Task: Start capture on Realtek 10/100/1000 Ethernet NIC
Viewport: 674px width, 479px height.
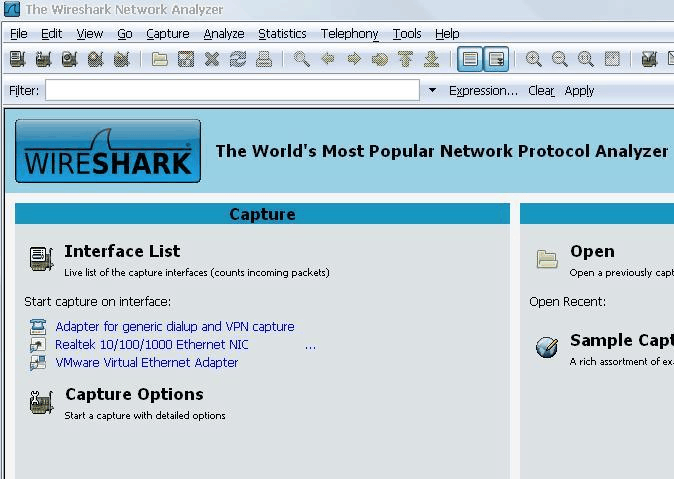Action: (152, 345)
